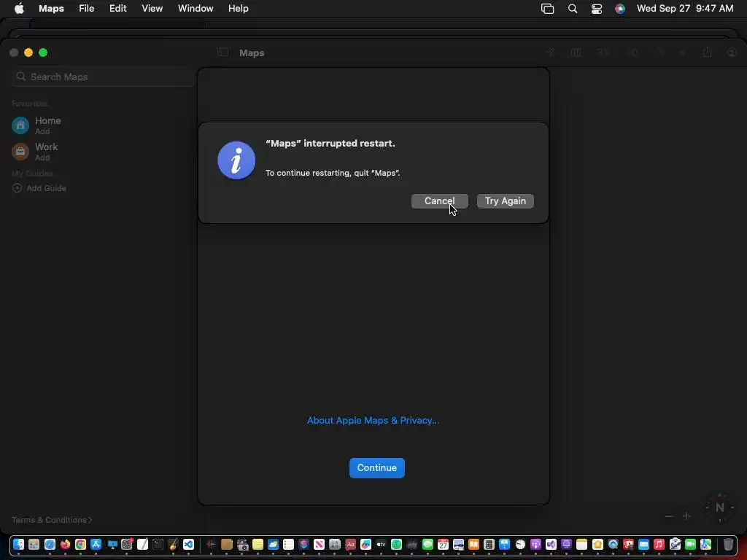Viewport: 747px width, 560px height.
Task: Open Control Center in the menu bar
Action: 597,9
